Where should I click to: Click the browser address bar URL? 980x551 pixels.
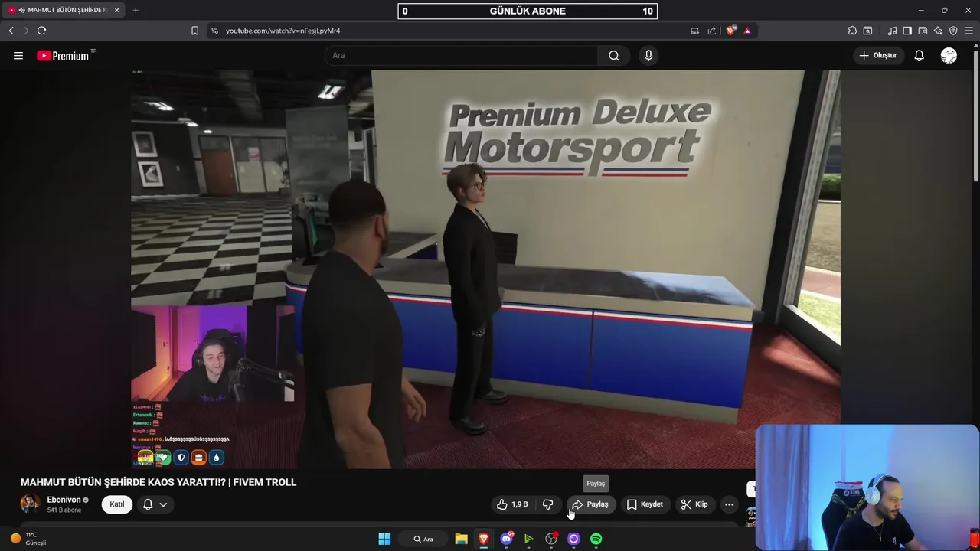click(x=283, y=31)
